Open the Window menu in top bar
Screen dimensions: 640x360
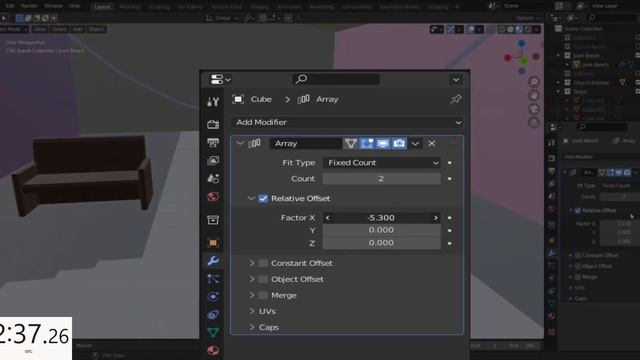[x=53, y=6]
